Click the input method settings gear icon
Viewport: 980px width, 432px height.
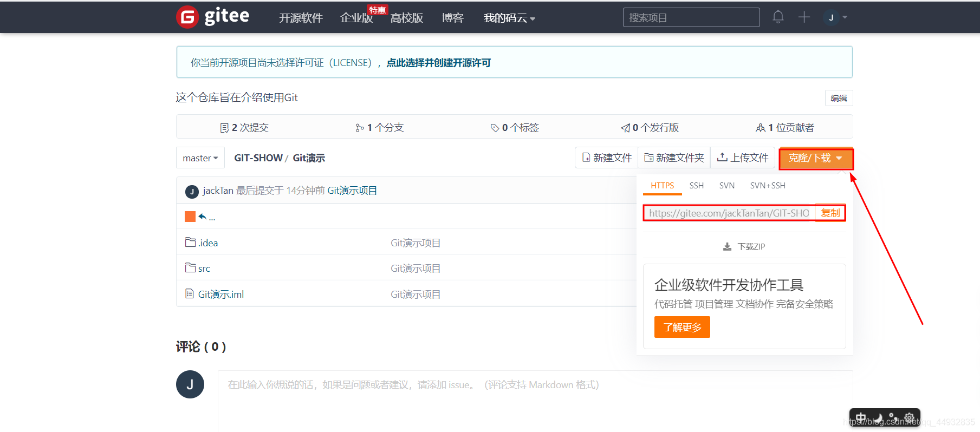pyautogui.click(x=909, y=418)
